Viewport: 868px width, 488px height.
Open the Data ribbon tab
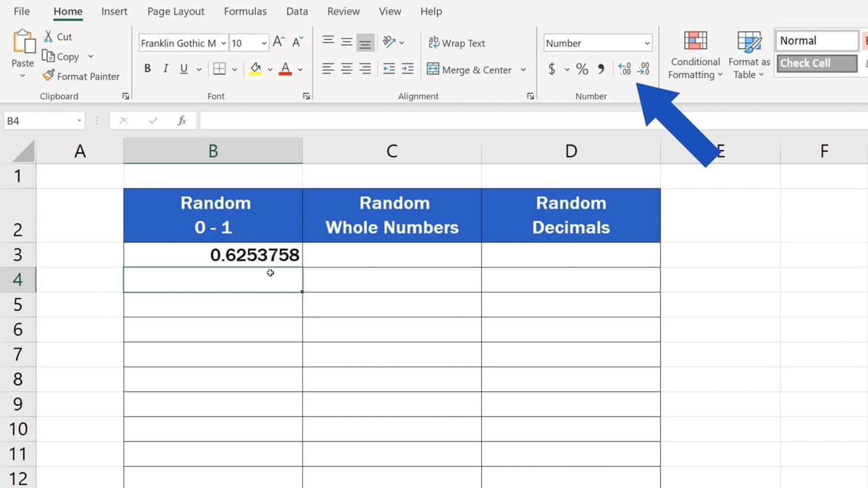297,11
